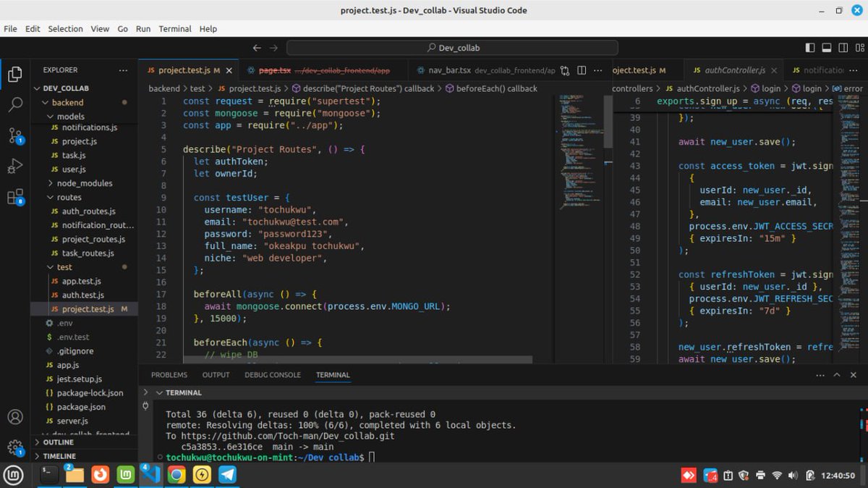868x488 pixels.
Task: Launch the terminal from the taskbar
Action: click(x=49, y=475)
